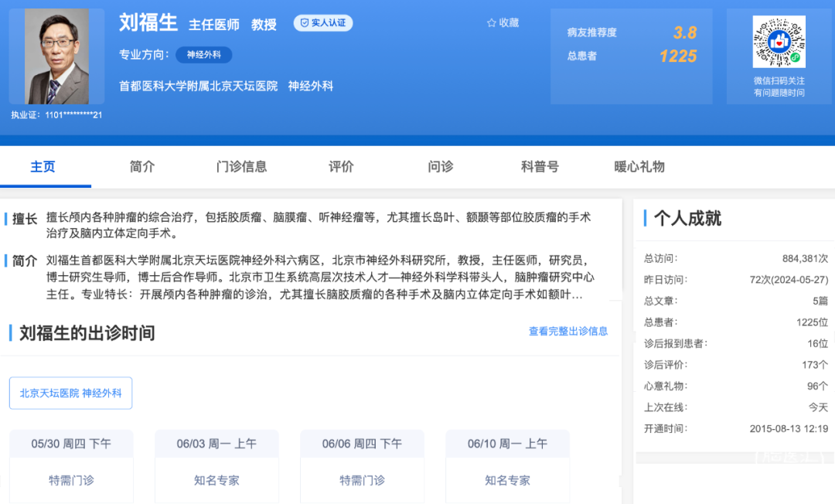Screen dimensions: 835x504
Task: Open the 门诊信息 tab
Action: tap(242, 166)
